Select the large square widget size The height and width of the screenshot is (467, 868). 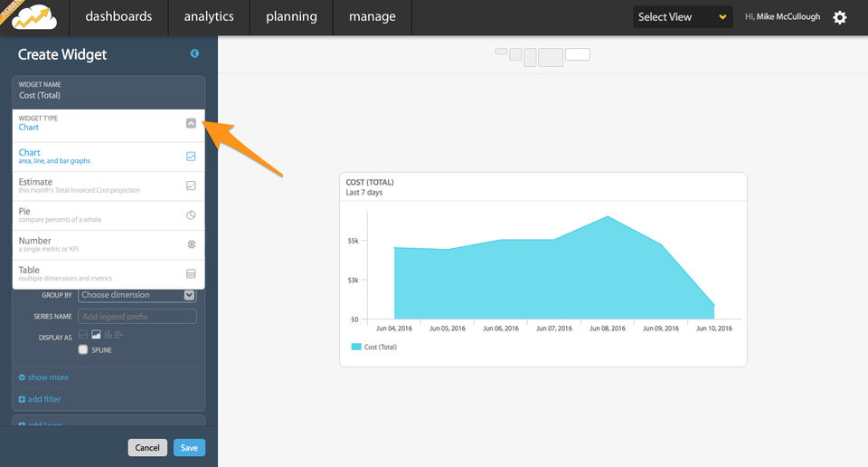pyautogui.click(x=551, y=57)
